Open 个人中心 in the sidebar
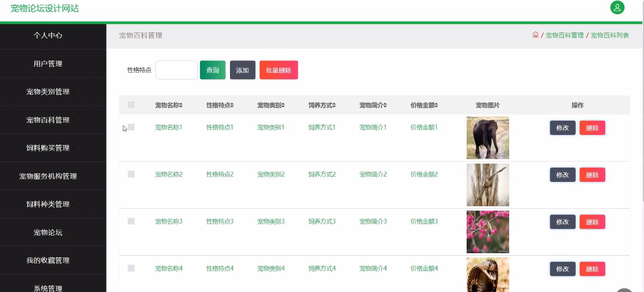Viewport: 644px width, 292px height. (x=48, y=35)
